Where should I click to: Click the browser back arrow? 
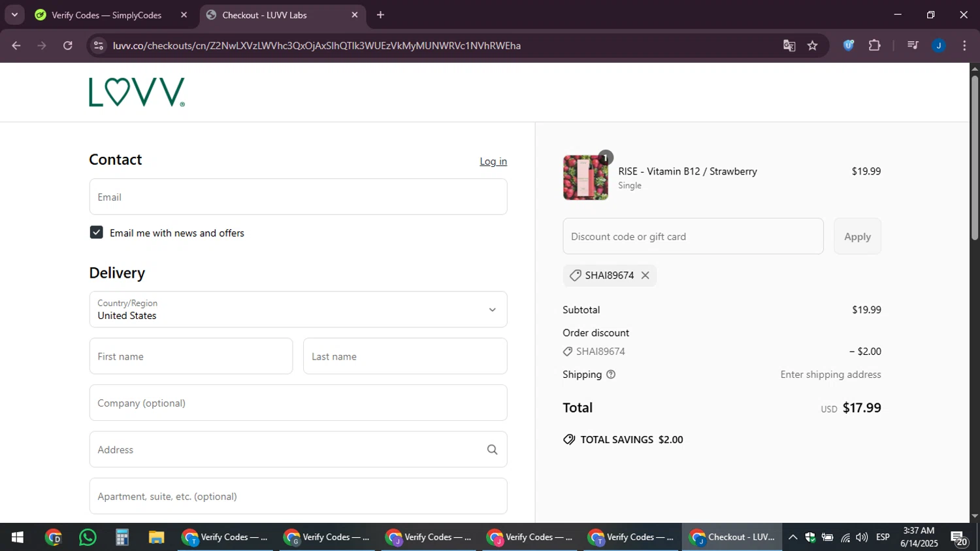pos(16,46)
